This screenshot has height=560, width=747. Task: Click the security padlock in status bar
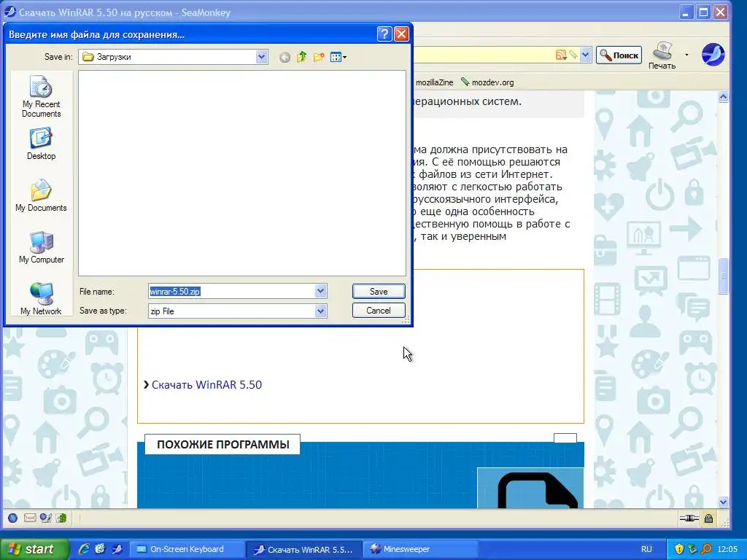tap(708, 518)
